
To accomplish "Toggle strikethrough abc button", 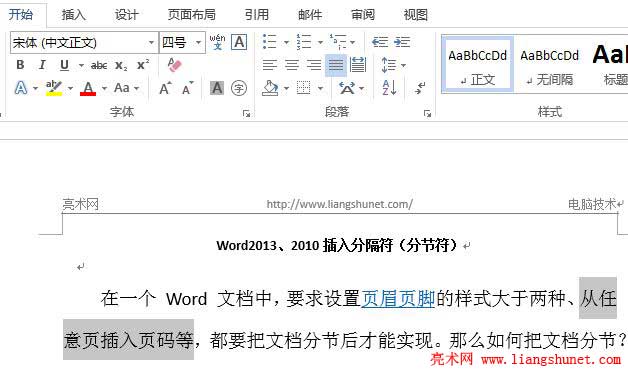I will pos(99,65).
